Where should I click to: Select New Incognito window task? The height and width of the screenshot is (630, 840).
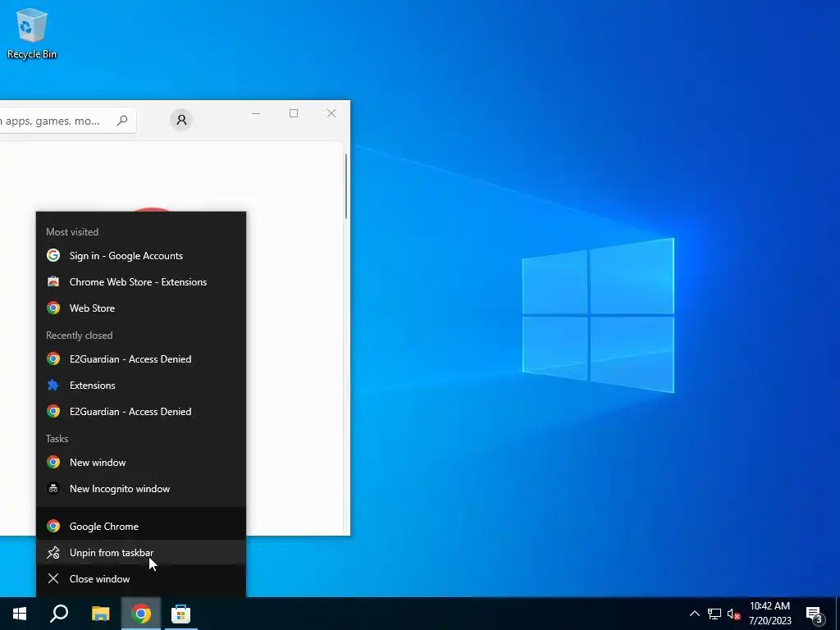[141, 489]
